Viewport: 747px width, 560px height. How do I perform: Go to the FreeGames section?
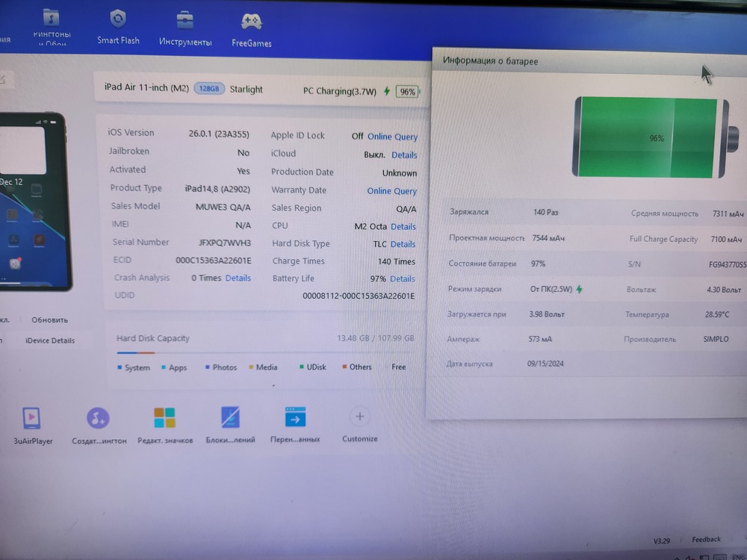tap(252, 28)
